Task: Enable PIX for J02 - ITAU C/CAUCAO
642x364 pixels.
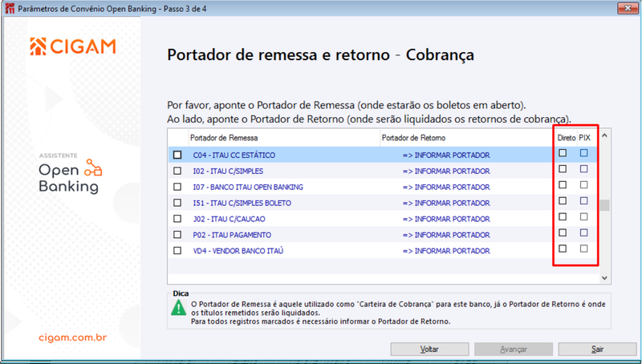Action: tap(584, 216)
